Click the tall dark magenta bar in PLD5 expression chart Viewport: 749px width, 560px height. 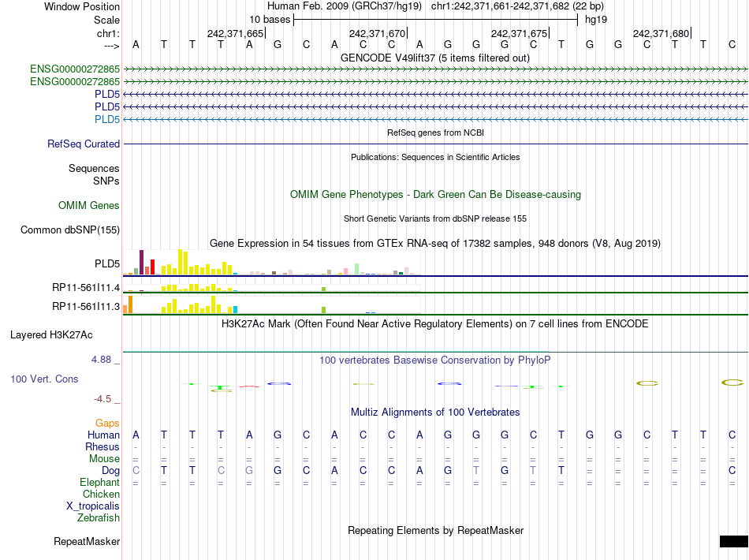click(x=141, y=262)
